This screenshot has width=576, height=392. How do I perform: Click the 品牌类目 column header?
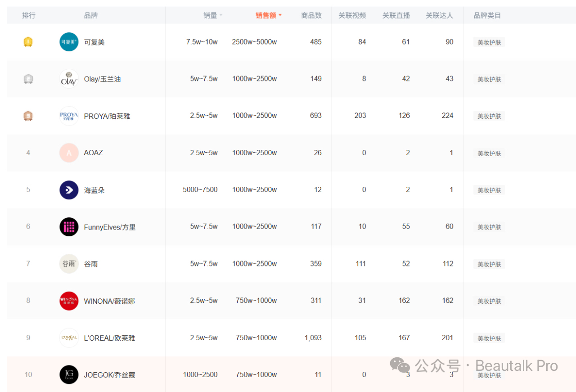click(487, 15)
